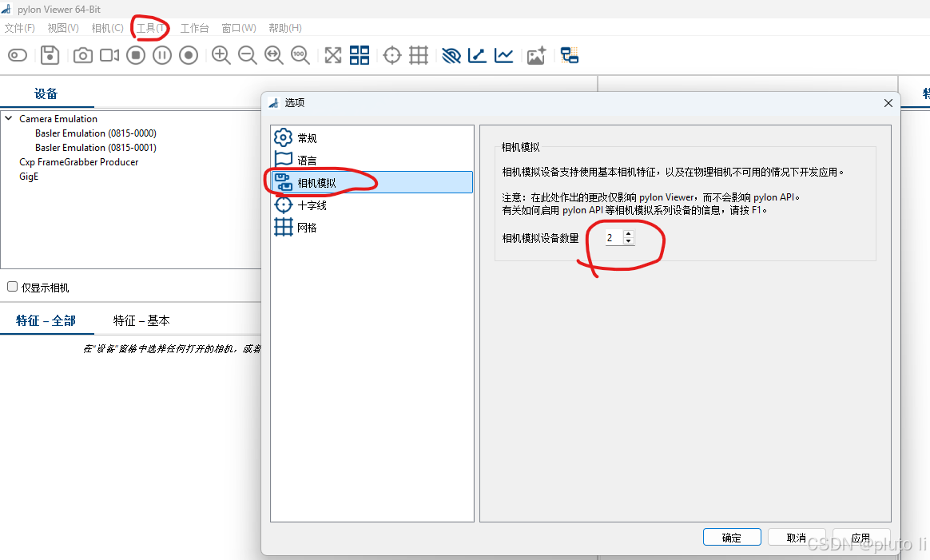The image size is (930, 560).
Task: Switch to the 特征 – 全部 tab
Action: point(46,320)
